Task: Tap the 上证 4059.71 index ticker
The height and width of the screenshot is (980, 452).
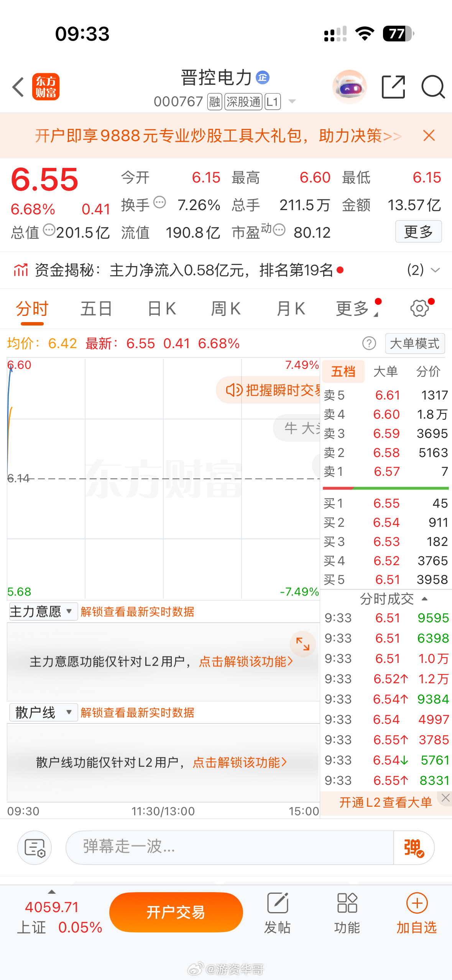Action: (x=59, y=918)
